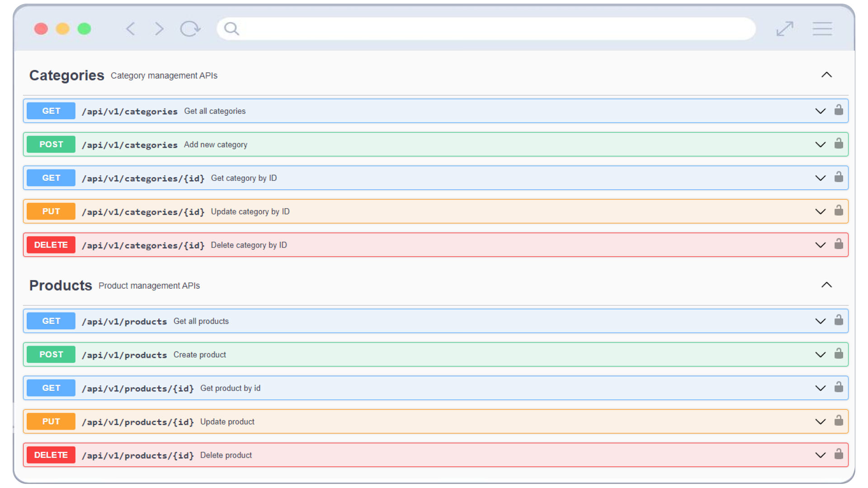Click the expand fullscreen arrows icon

coord(785,29)
